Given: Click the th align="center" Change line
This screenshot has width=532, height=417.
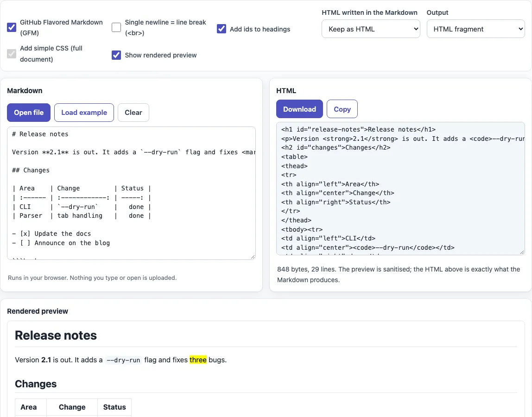Looking at the screenshot, I should (x=337, y=193).
